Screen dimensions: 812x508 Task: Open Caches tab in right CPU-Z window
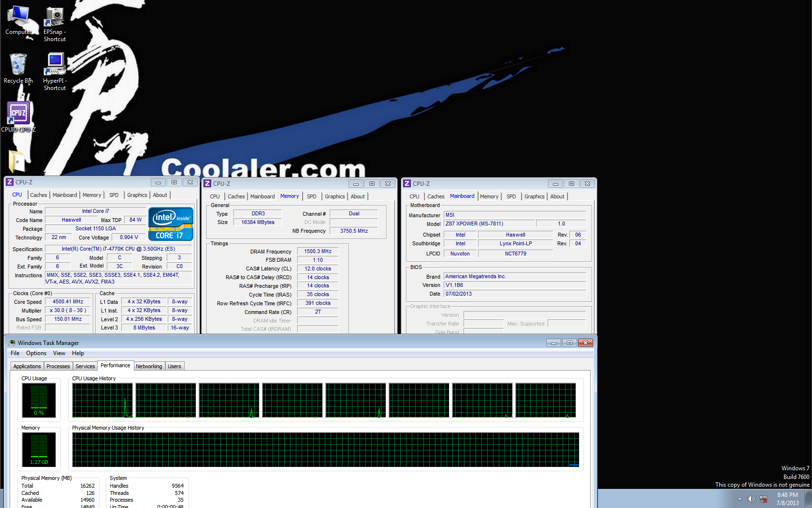pyautogui.click(x=436, y=197)
